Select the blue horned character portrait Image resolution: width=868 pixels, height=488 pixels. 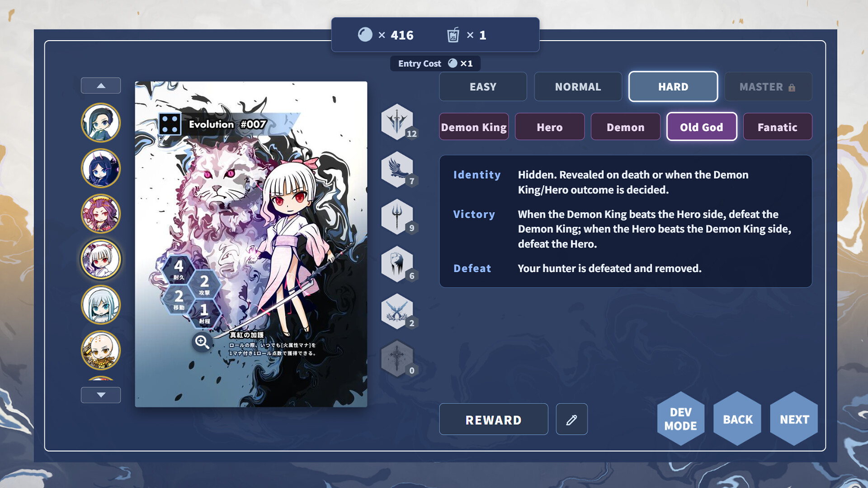coord(100,168)
